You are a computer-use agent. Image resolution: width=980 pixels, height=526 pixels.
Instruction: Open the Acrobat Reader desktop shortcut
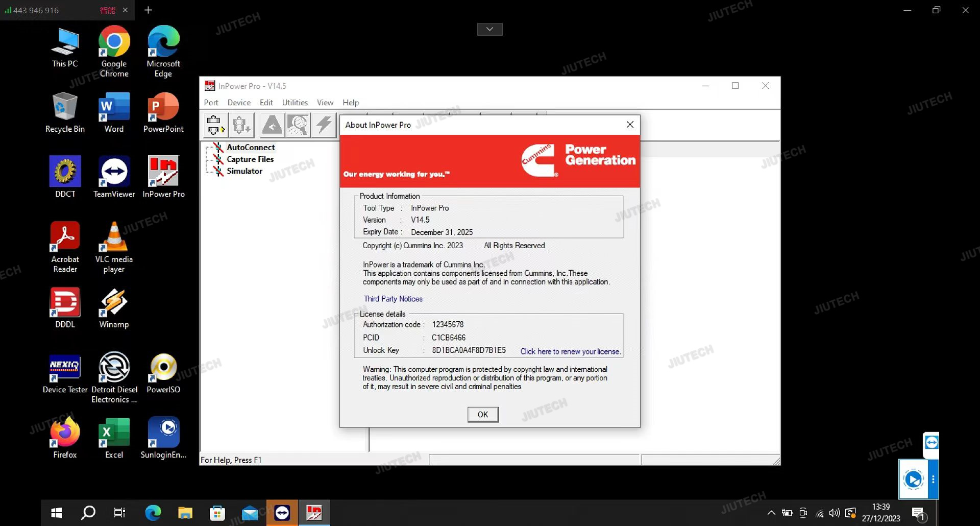(65, 248)
